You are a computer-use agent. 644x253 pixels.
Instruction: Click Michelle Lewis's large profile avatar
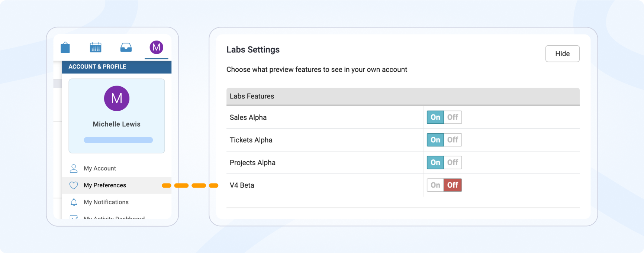(x=116, y=98)
